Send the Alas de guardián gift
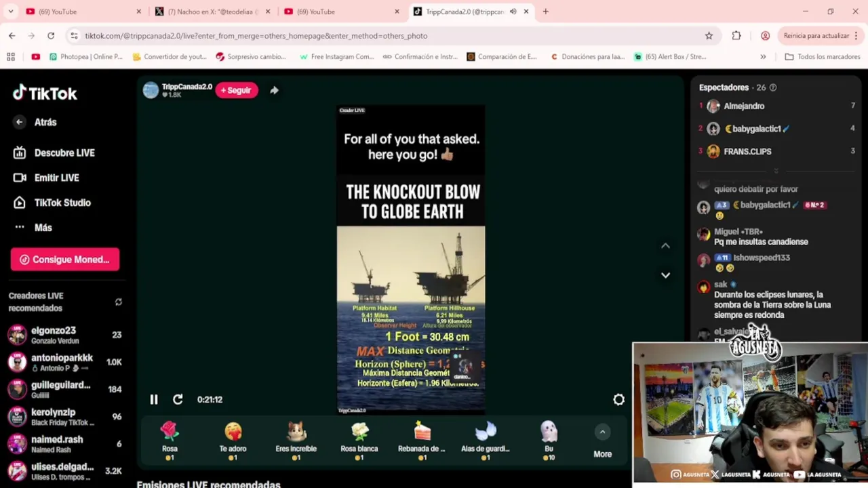 (x=485, y=441)
